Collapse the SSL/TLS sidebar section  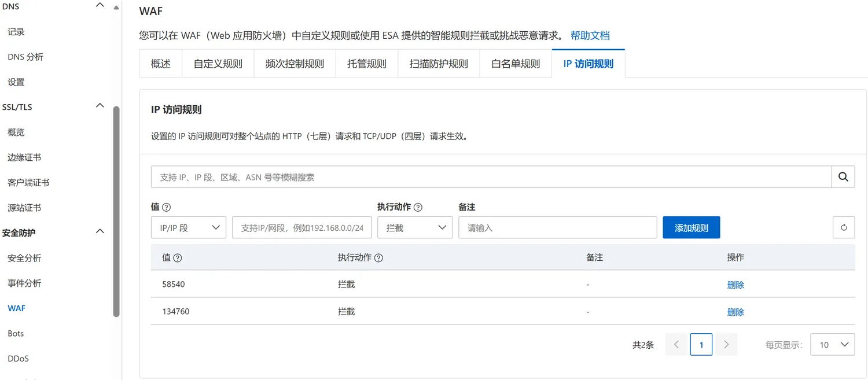[100, 106]
